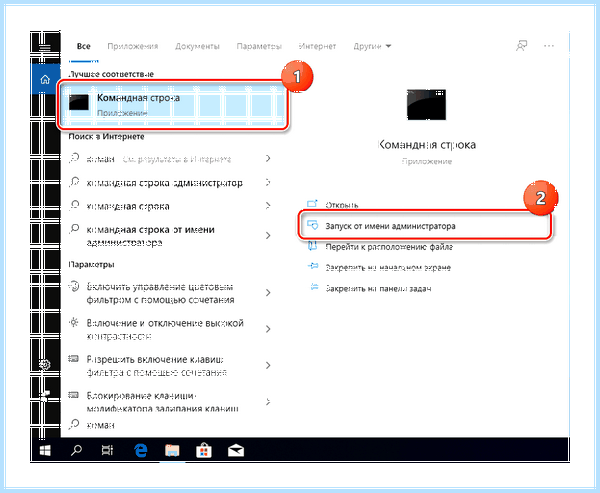Select командная строка администратор suggestion text
The height and width of the screenshot is (493, 600).
pos(164,183)
